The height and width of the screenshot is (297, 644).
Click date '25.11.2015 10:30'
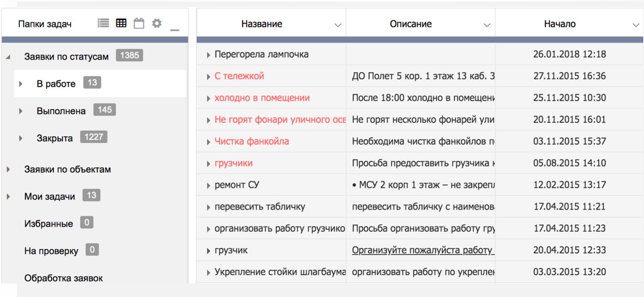pos(570,97)
